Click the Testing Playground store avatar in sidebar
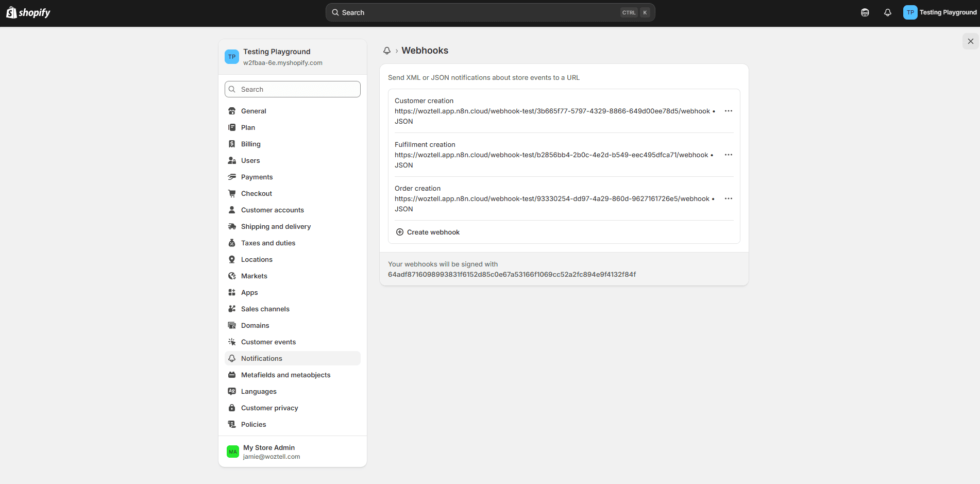The image size is (980, 484). point(232,57)
